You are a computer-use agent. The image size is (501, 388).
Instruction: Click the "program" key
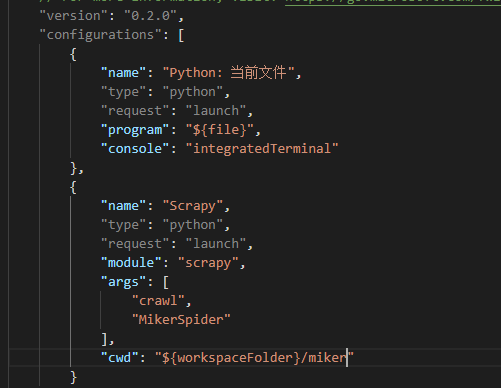[135, 130]
